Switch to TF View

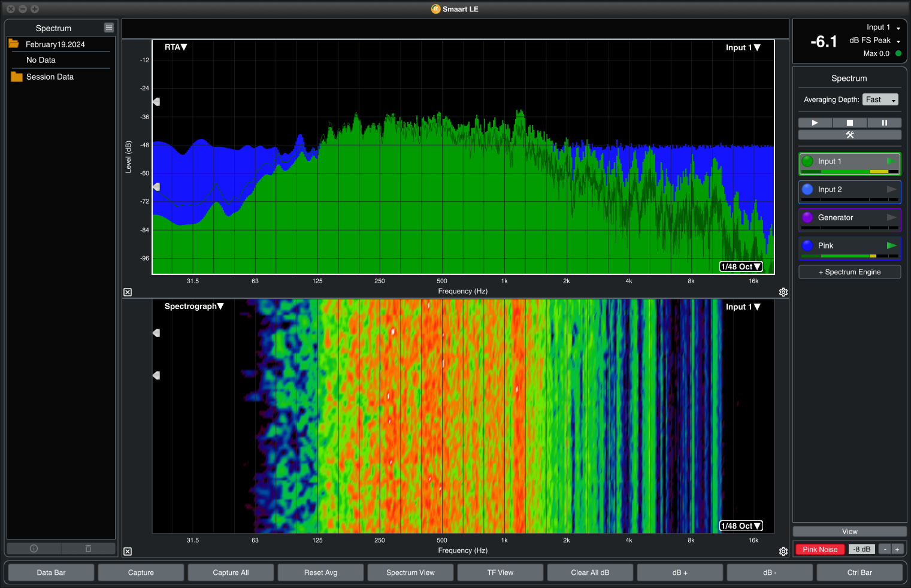point(500,572)
